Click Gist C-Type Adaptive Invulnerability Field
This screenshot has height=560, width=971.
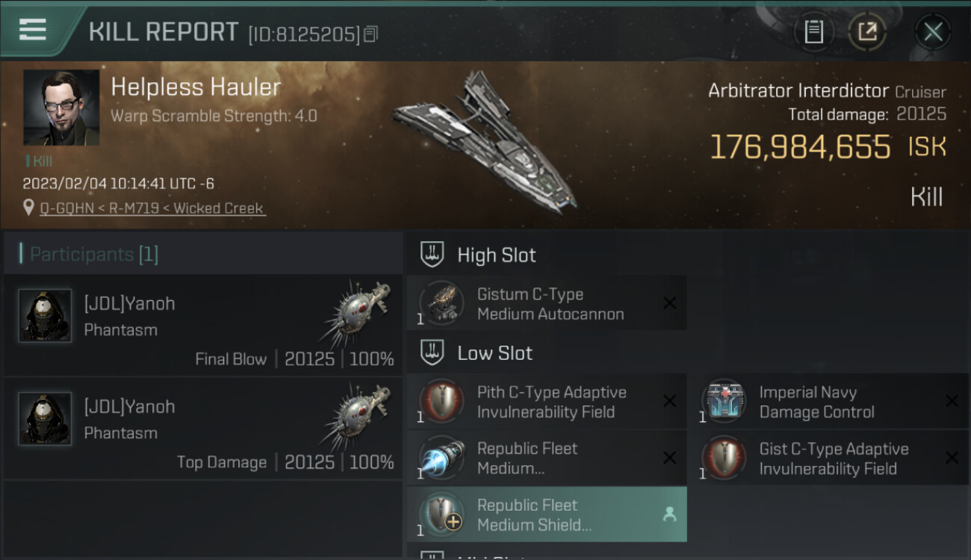pyautogui.click(x=829, y=458)
